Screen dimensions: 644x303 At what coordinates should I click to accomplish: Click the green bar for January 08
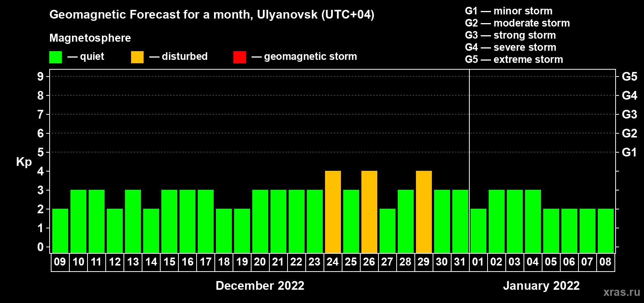pos(606,231)
